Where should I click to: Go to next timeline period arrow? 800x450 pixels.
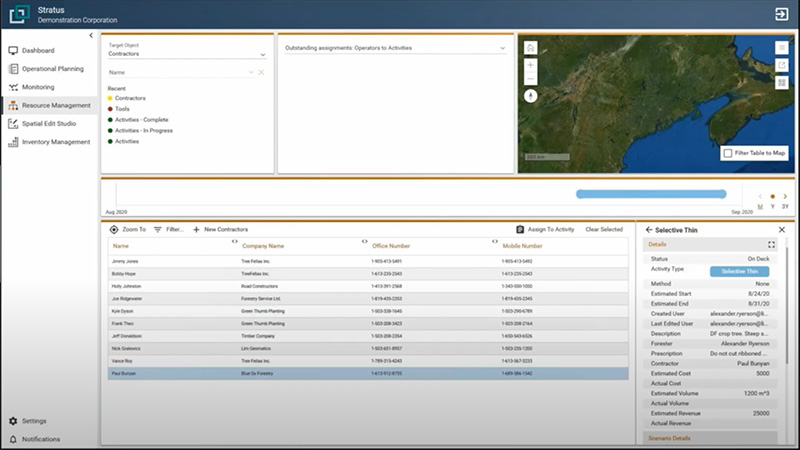785,196
